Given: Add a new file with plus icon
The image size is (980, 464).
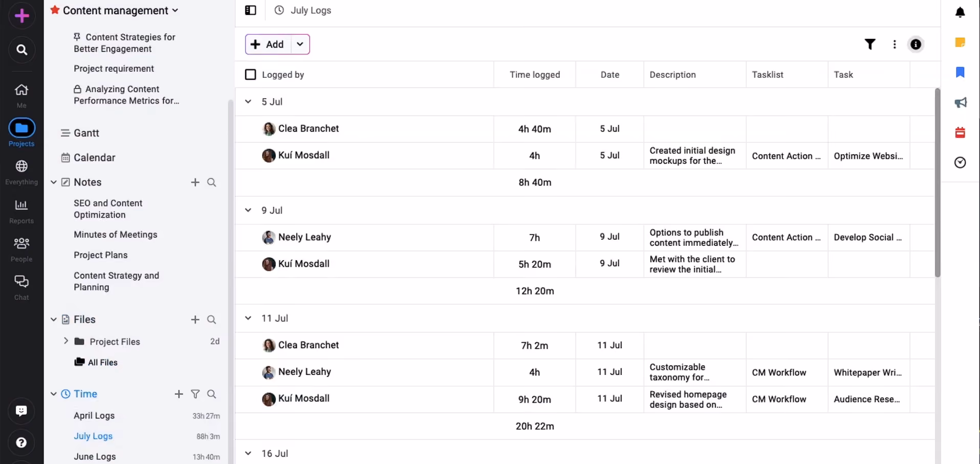Looking at the screenshot, I should tap(195, 320).
